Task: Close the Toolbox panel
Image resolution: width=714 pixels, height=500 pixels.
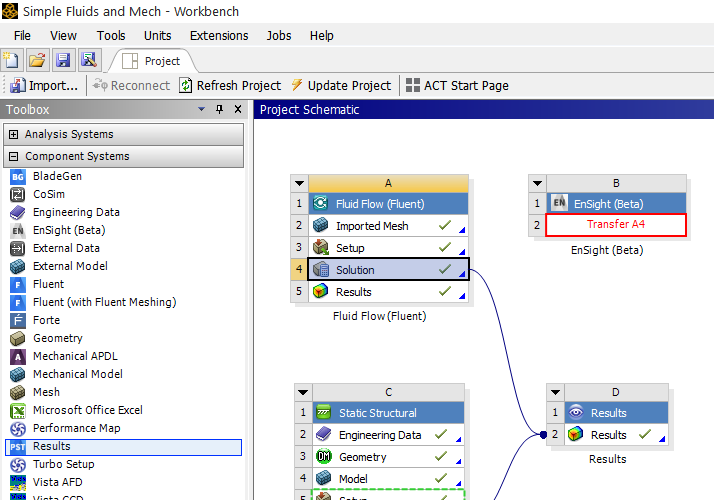Action: coord(238,109)
